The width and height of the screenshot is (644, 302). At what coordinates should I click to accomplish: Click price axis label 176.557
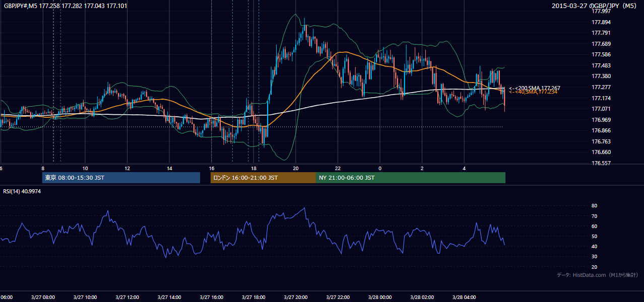point(601,163)
